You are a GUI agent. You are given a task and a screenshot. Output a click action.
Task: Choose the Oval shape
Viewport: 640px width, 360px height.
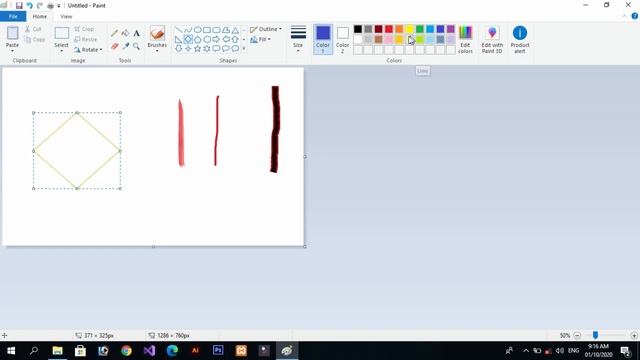pyautogui.click(x=198, y=30)
